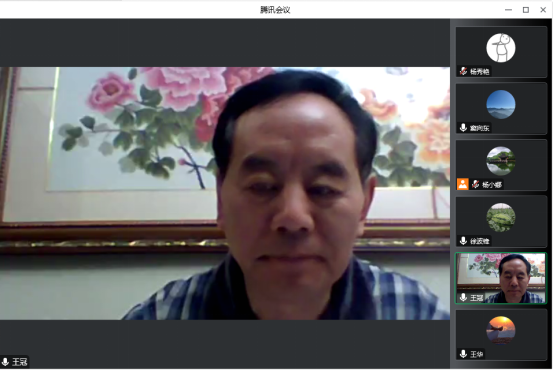Click the microphone icon on the 王冠 video tile
The image size is (553, 370).
tap(463, 297)
